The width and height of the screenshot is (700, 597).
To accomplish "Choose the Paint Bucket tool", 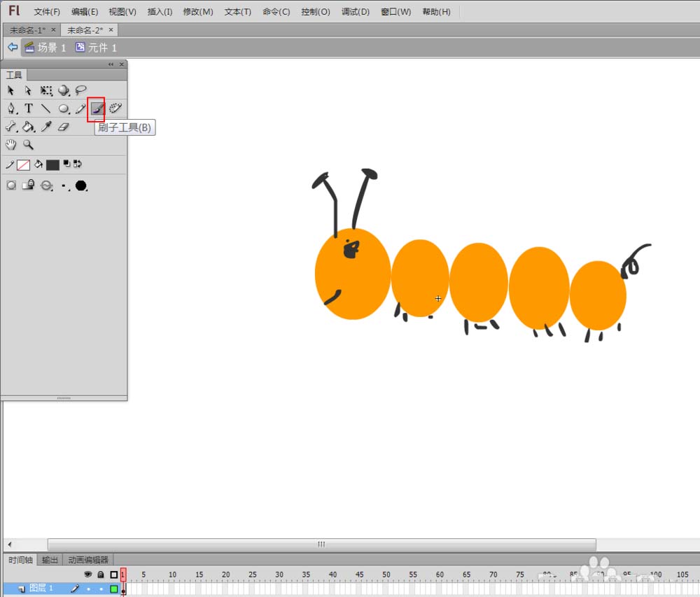I will (x=28, y=127).
